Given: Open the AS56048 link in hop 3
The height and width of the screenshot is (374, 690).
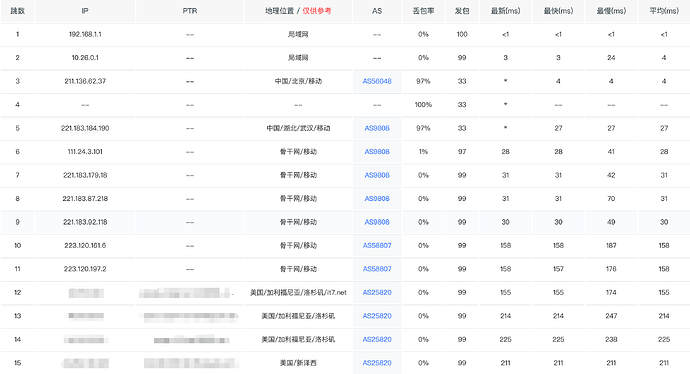Looking at the screenshot, I should pyautogui.click(x=377, y=81).
